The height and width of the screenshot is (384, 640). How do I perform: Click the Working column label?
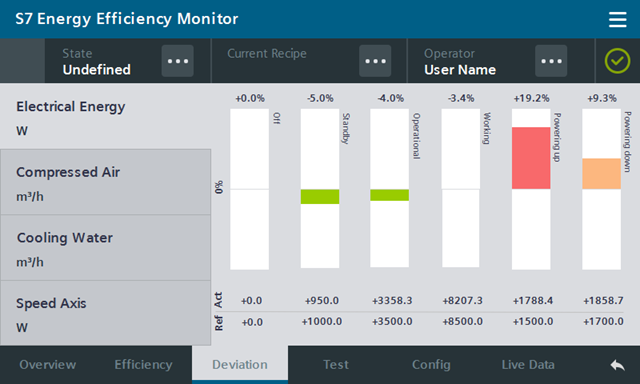487,129
